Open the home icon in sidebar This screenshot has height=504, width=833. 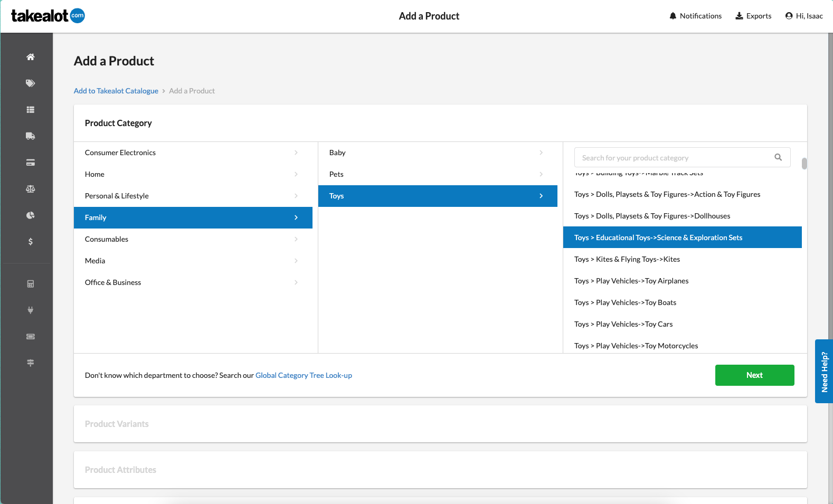(31, 57)
